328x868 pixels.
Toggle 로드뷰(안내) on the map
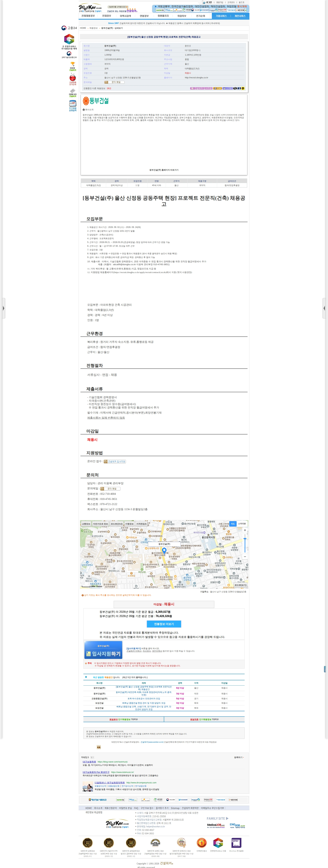[x=117, y=524]
